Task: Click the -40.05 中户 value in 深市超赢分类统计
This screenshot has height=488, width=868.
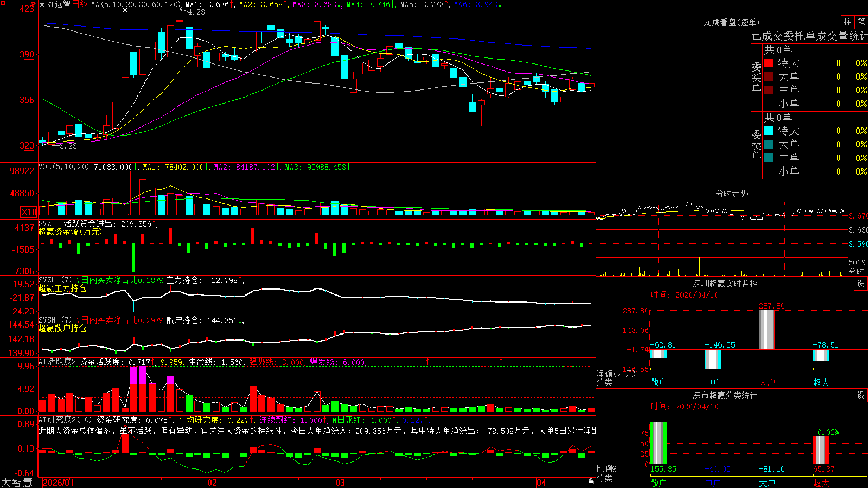Action: click(x=718, y=469)
